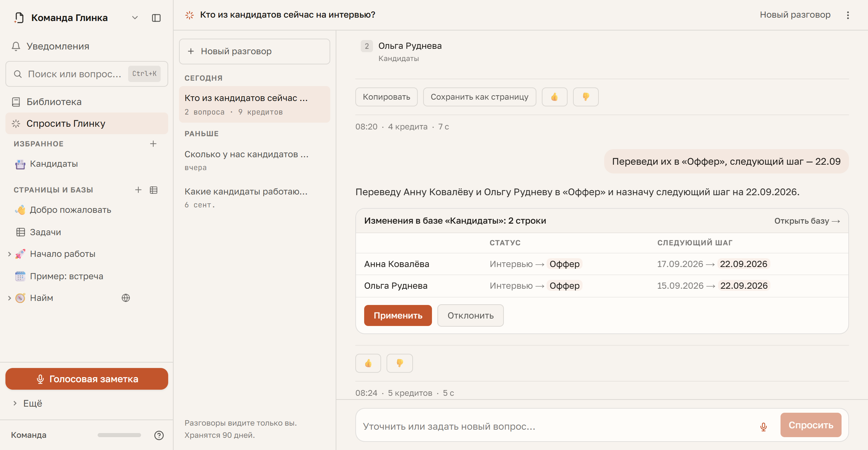Click the Копировать button

(x=387, y=97)
